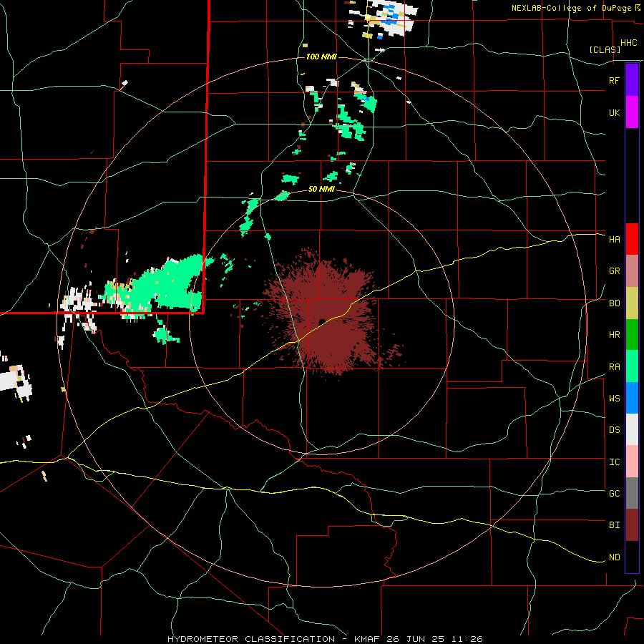Click the 50 NMI range ring label
Screen dimensions: 644x644
[321, 189]
